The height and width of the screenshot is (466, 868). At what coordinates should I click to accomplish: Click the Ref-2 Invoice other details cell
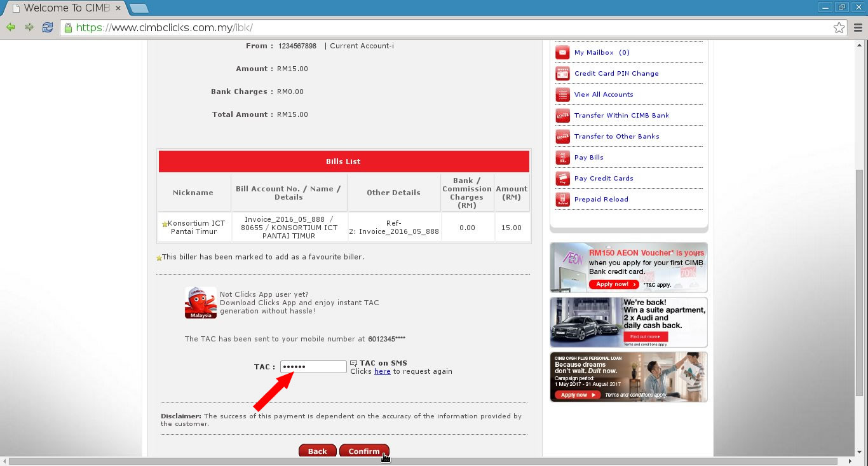[393, 228]
